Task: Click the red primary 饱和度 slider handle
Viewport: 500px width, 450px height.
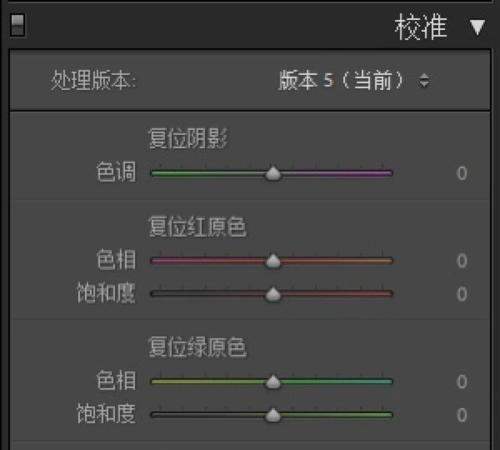Action: 273,294
